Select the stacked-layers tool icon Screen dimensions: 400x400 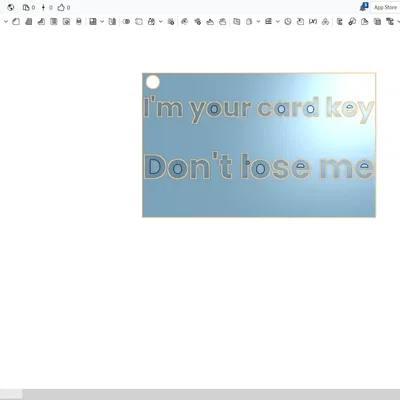pyautogui.click(x=268, y=22)
